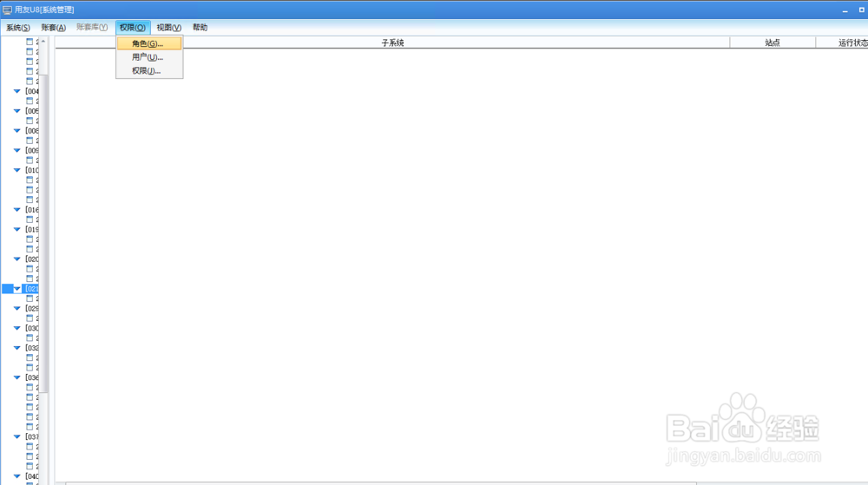The image size is (868, 485).
Task: Open the 视图(V) menu
Action: tap(168, 28)
